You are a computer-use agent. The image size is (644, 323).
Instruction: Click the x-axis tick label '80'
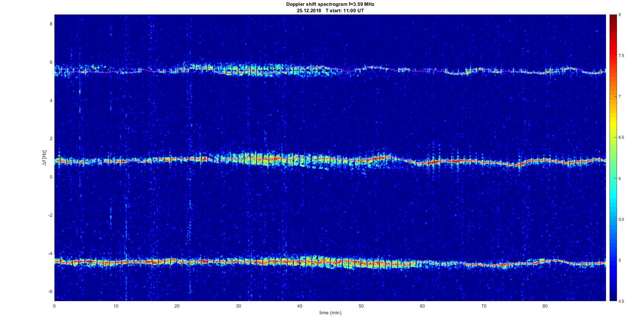545,306
